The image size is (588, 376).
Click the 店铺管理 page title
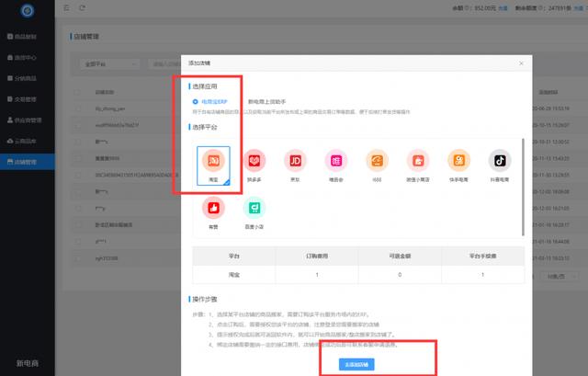(x=86, y=37)
